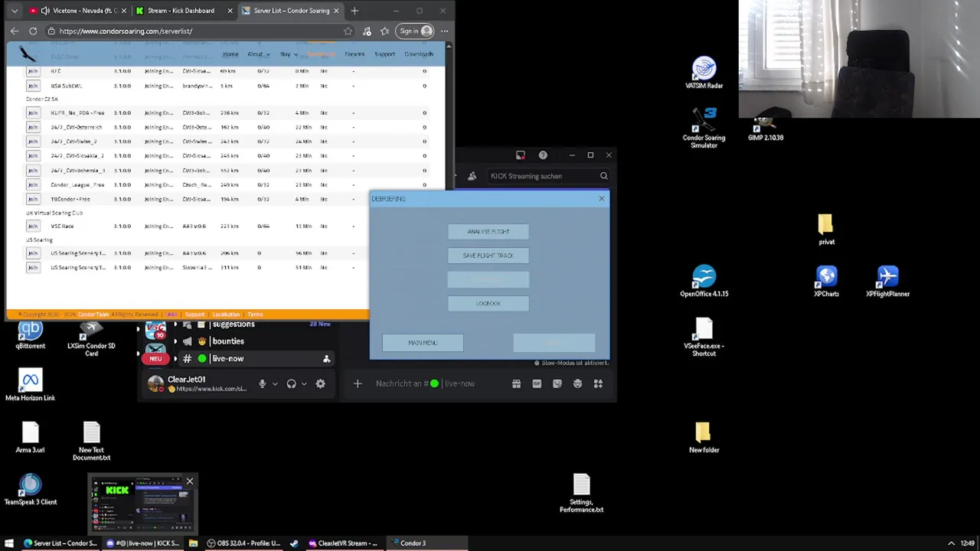980x551 pixels.
Task: Click the add-members icon on live-now channel
Action: 326,359
